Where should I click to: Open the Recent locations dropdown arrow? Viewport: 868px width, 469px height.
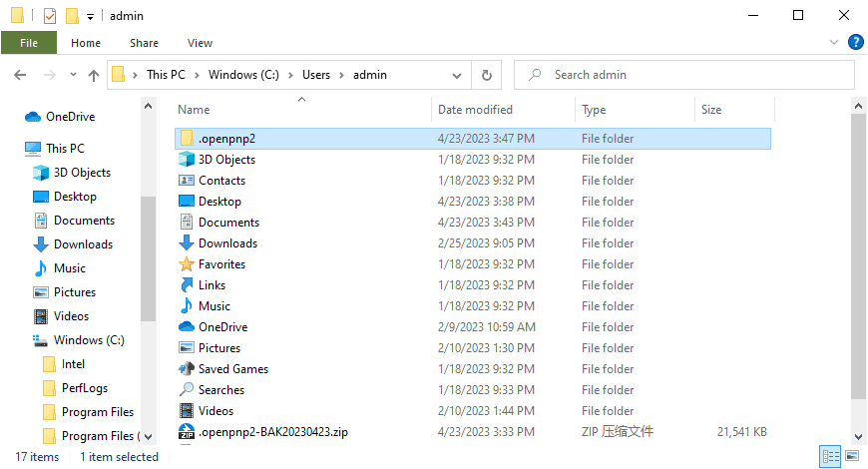tap(72, 75)
